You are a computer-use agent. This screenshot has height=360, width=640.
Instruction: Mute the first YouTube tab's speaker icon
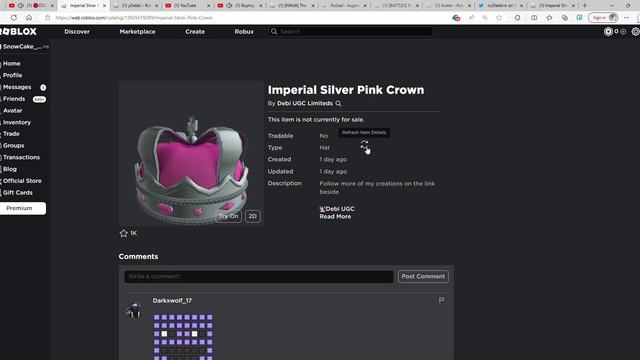20,6
